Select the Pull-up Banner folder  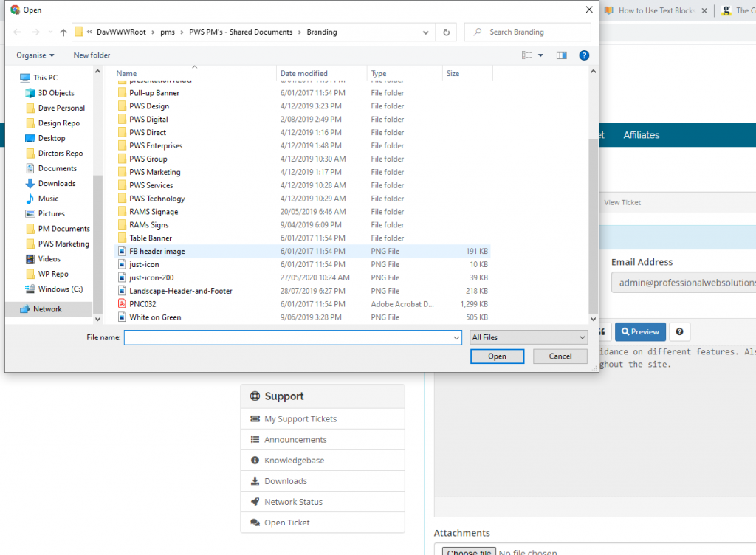(x=154, y=93)
